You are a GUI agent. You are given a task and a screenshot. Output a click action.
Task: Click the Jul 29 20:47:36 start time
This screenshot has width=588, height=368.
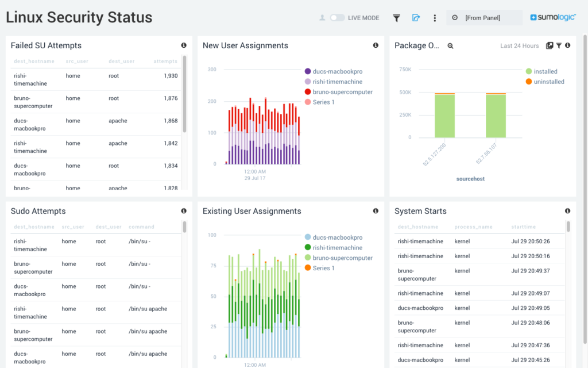pyautogui.click(x=530, y=345)
